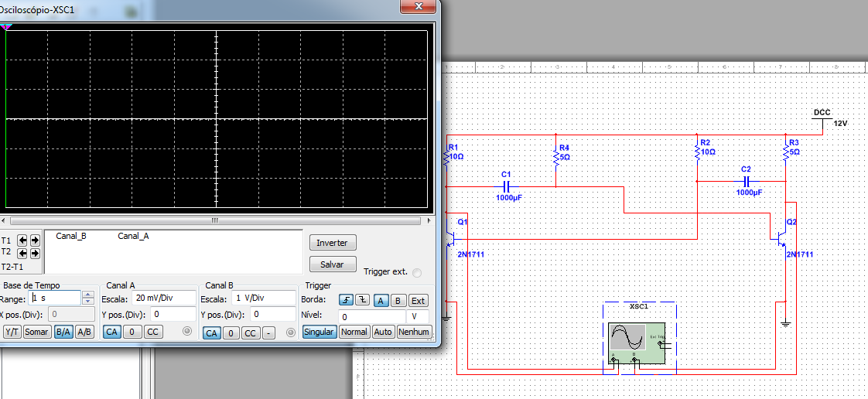Select capacitor C1 symbol in schematic

click(506, 186)
